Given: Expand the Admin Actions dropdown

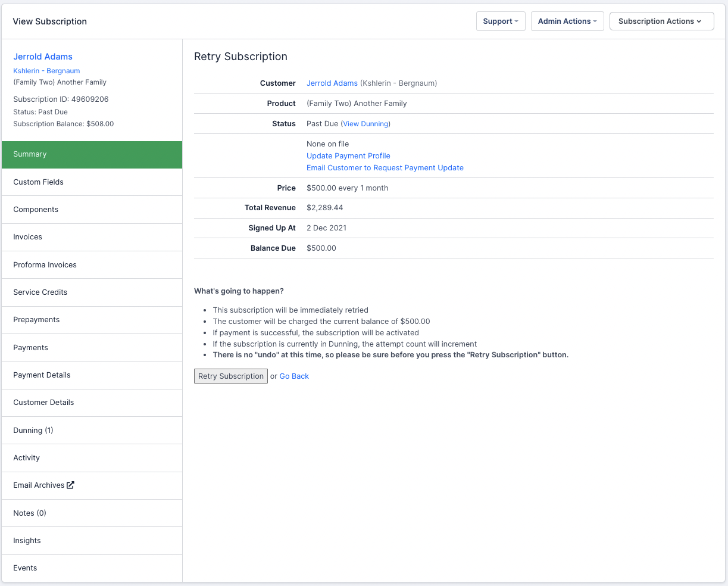Looking at the screenshot, I should [x=567, y=21].
